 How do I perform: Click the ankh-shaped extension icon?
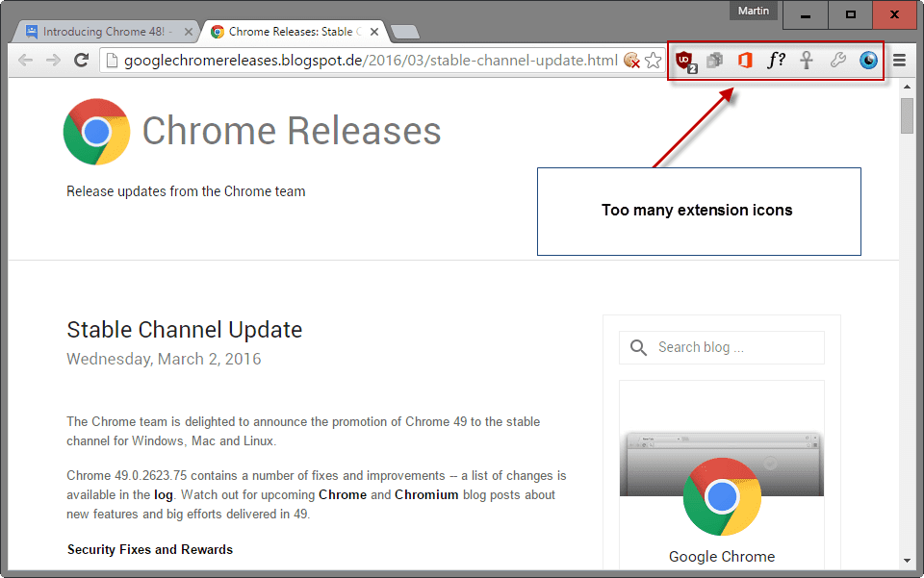[x=807, y=60]
